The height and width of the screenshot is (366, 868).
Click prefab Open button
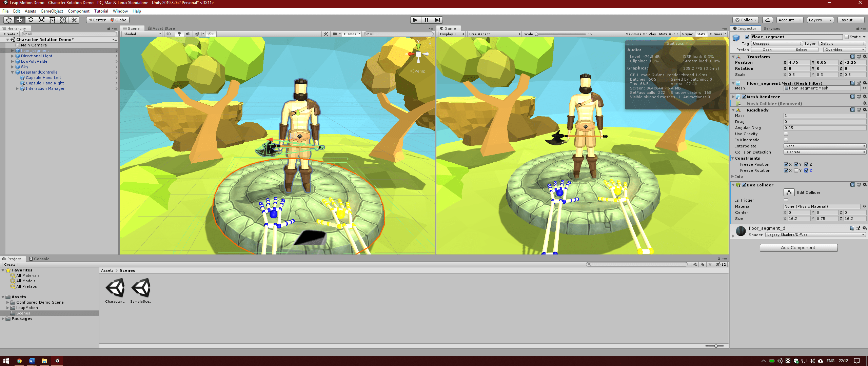[x=767, y=50]
